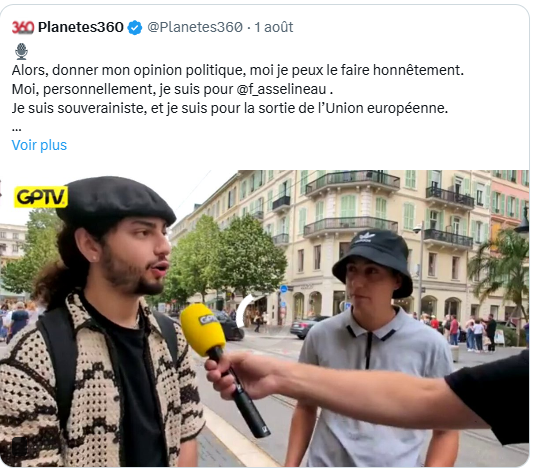Click the ellipsis below the tweet text
The image size is (534, 470).
pos(16,129)
